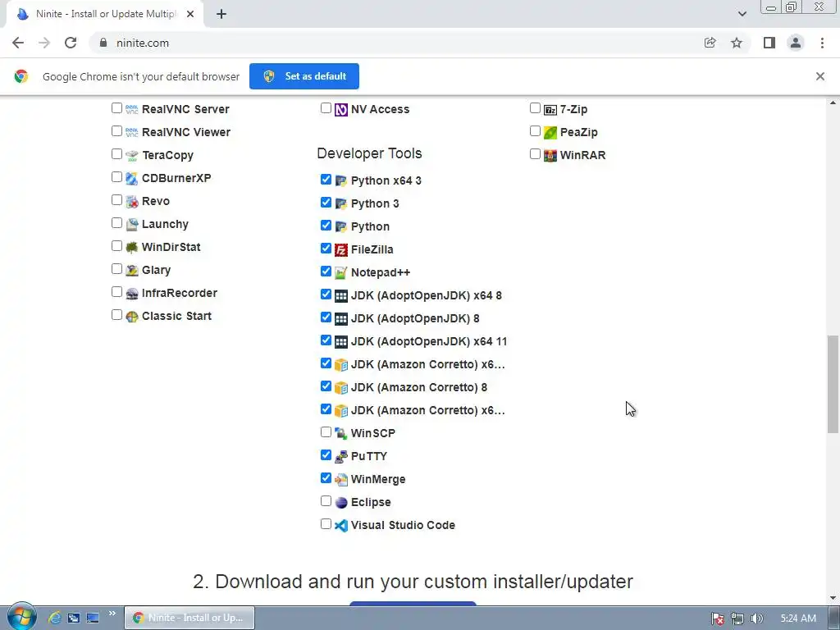Uncheck the PuTTY checkbox
840x630 pixels.
pyautogui.click(x=326, y=454)
